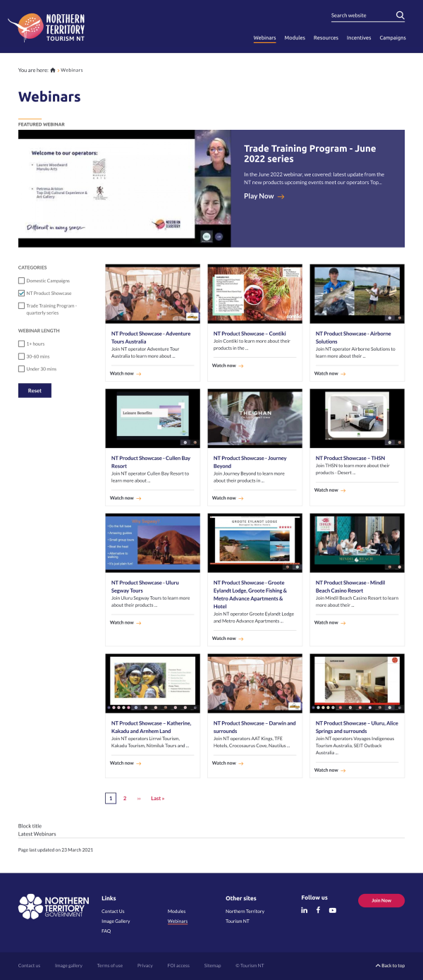Open the Campaigns navigation item
Image resolution: width=423 pixels, height=980 pixels.
coord(393,37)
